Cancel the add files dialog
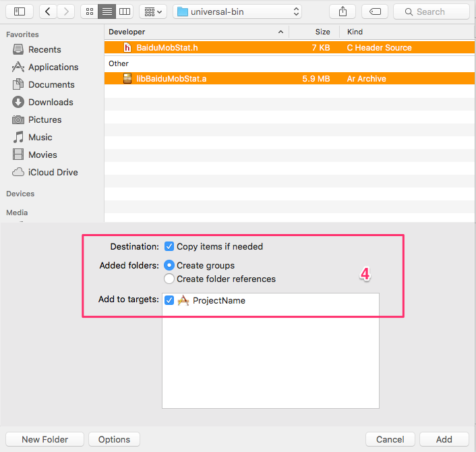This screenshot has width=476, height=452. click(390, 439)
